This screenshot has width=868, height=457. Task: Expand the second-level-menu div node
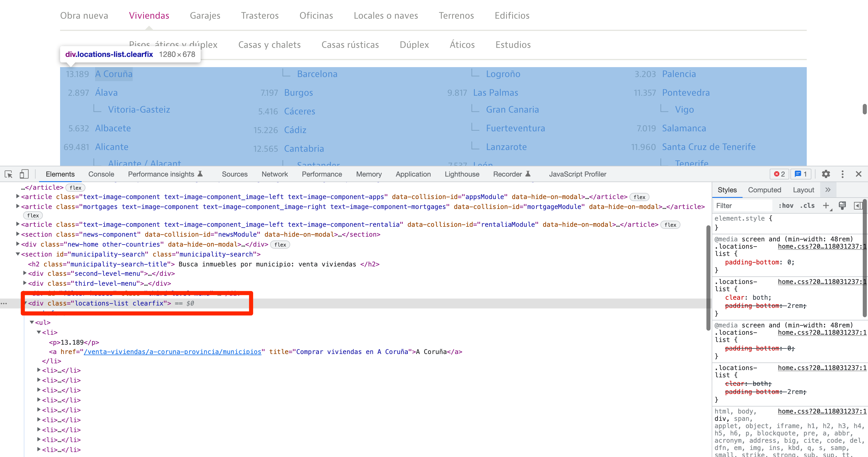coord(24,273)
